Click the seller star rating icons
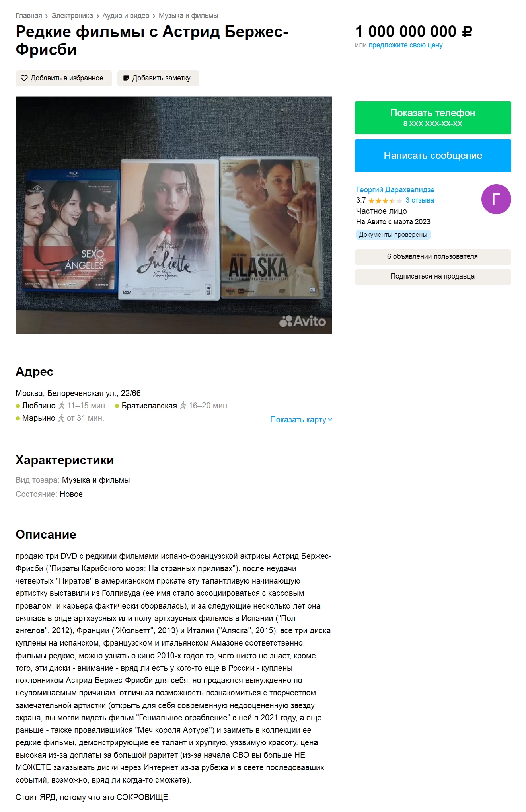This screenshot has width=526, height=812. (x=385, y=201)
